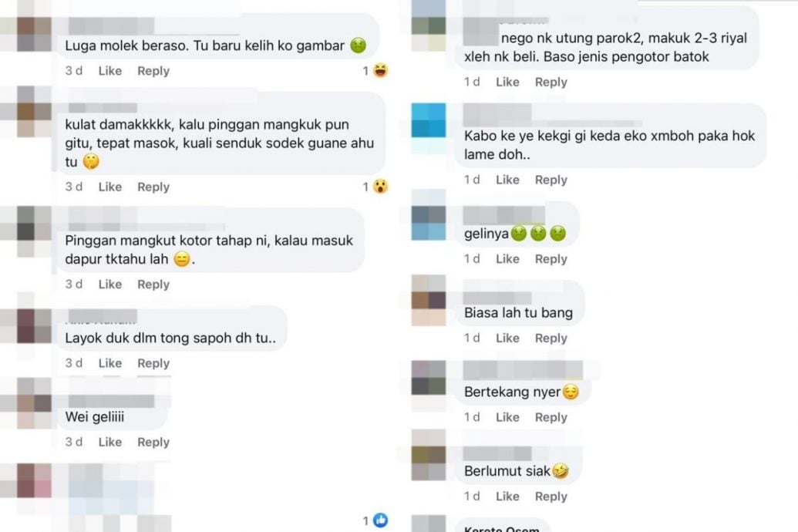
Task: Click wow reaction on 'kulat damakkkkk' comment
Action: 381,187
